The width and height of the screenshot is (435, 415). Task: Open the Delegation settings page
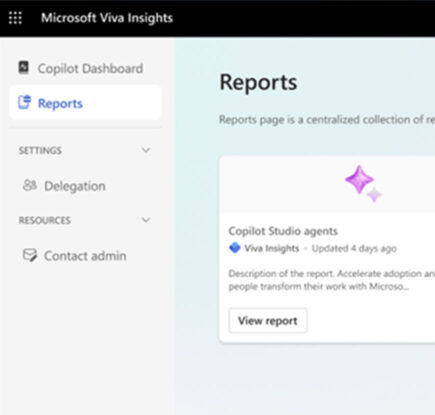click(x=75, y=186)
